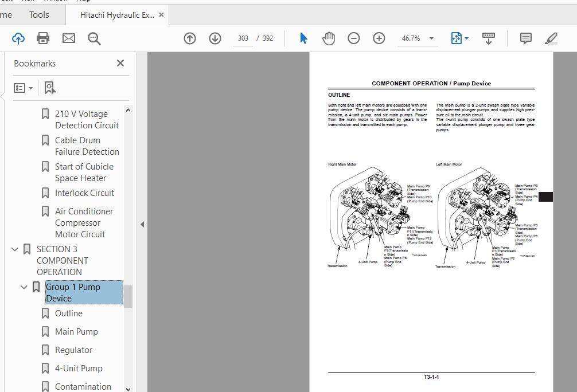Collapse the SECTION 3 COMPONENT OPERATION bookmark
Screen dimensions: 577x392
coord(15,249)
